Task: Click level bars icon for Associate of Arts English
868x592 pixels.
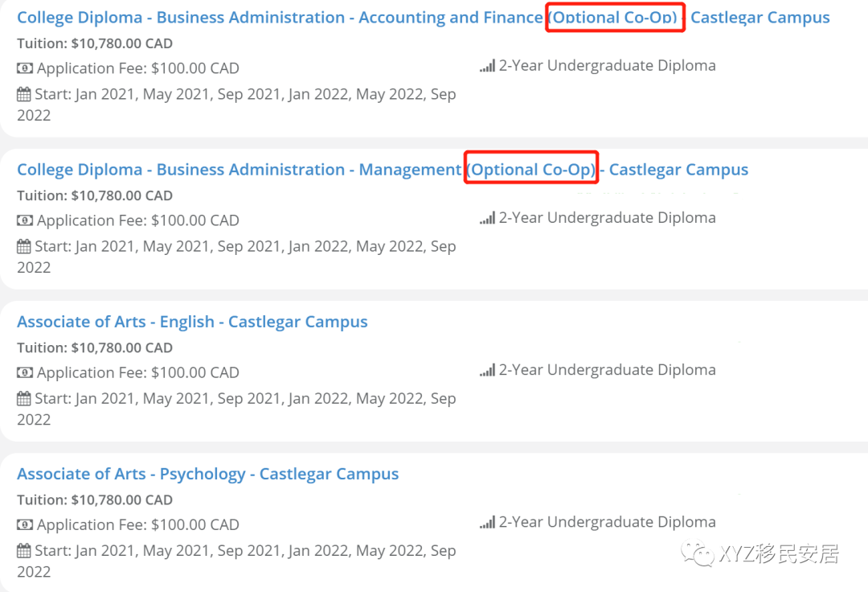Action: (487, 370)
